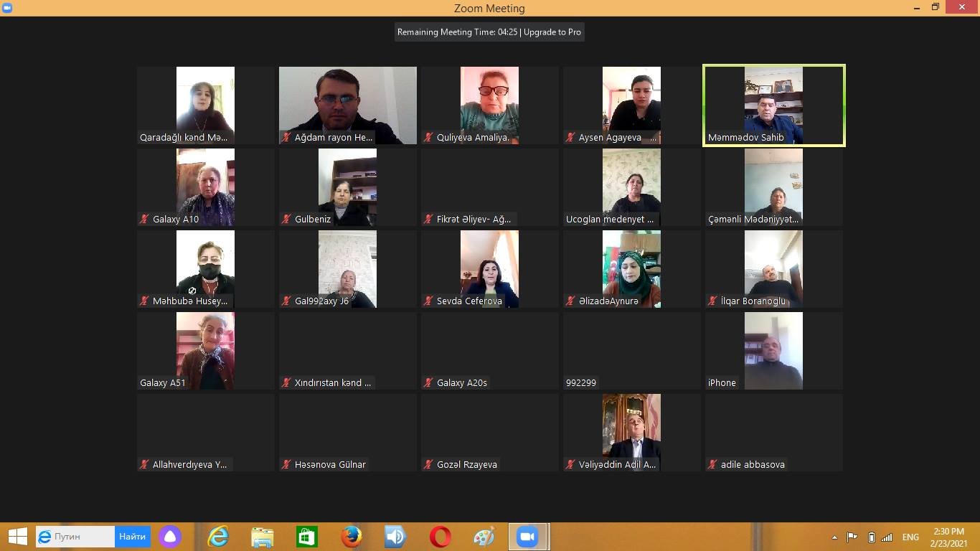The width and height of the screenshot is (980, 551).
Task: Open Paint from the taskbar
Action: [484, 537]
